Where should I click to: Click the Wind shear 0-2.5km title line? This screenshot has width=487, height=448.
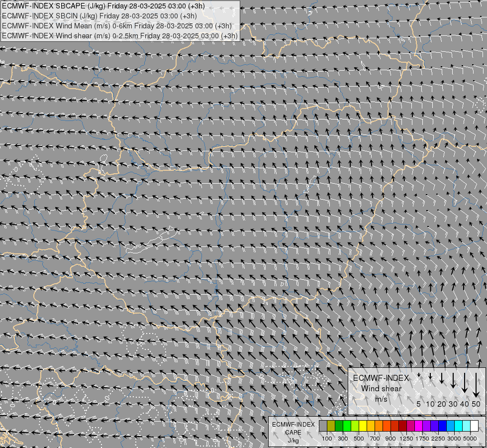point(119,36)
